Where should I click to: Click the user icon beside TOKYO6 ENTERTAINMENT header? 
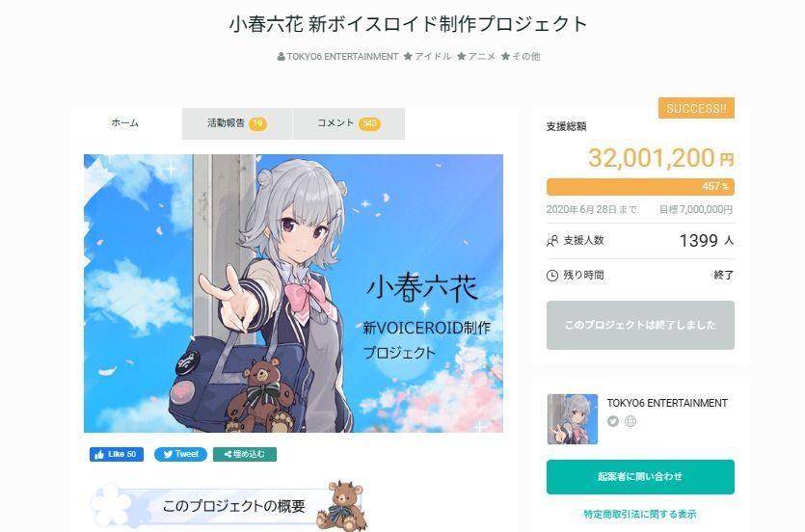[281, 57]
